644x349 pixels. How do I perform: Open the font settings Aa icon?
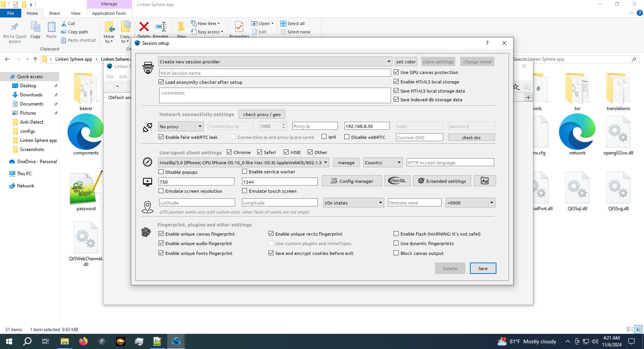click(x=484, y=181)
